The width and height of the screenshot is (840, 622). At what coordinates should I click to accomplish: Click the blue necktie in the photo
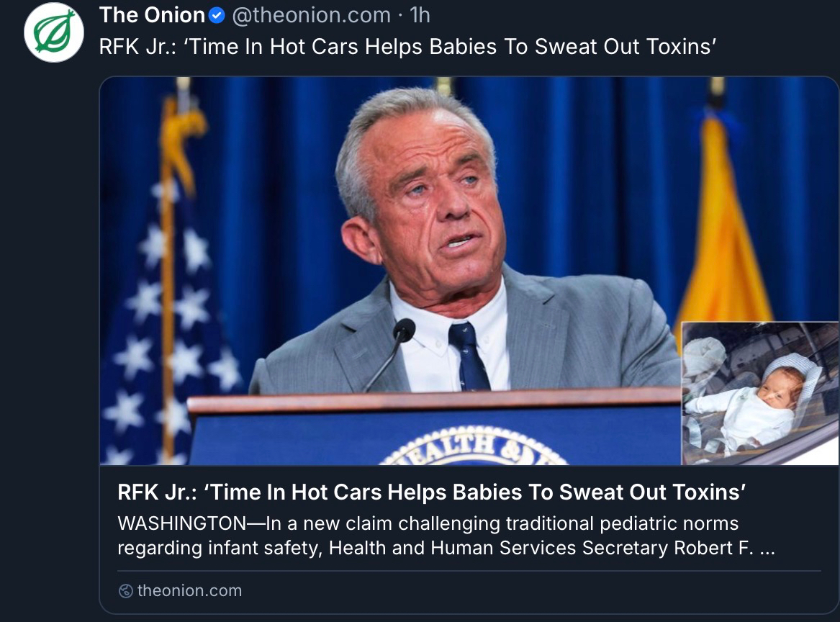[x=468, y=356]
